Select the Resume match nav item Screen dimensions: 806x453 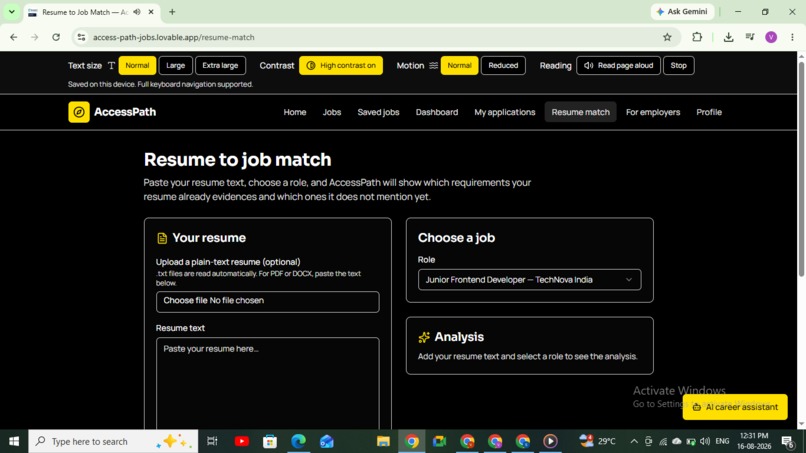580,112
